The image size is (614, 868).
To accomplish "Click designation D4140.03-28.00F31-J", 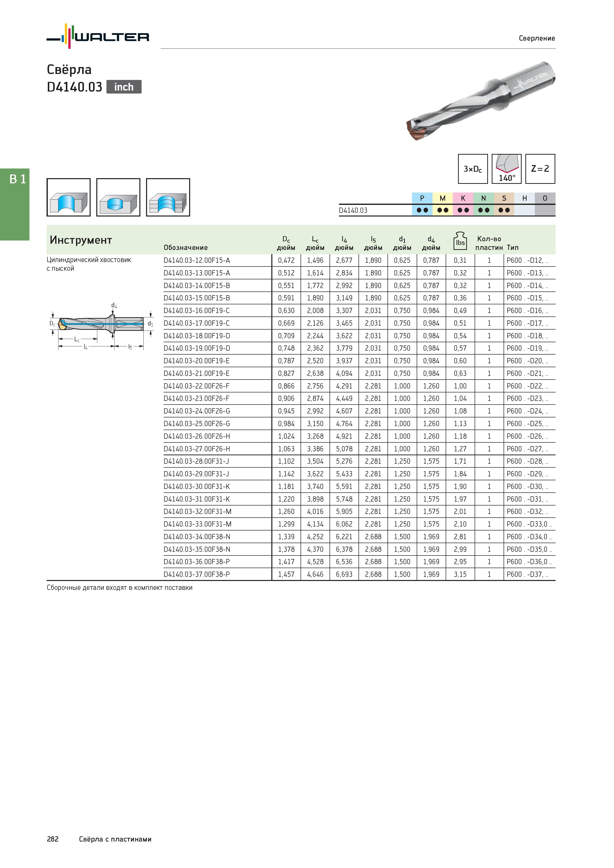I will pos(196,461).
